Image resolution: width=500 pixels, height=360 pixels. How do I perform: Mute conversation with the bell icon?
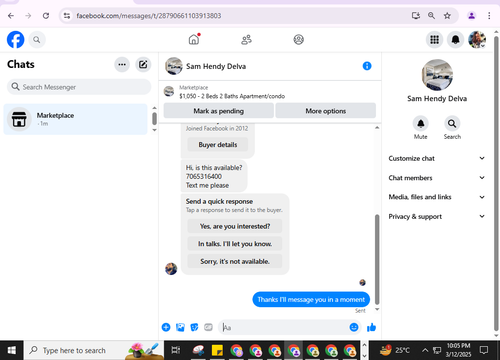[x=421, y=124]
